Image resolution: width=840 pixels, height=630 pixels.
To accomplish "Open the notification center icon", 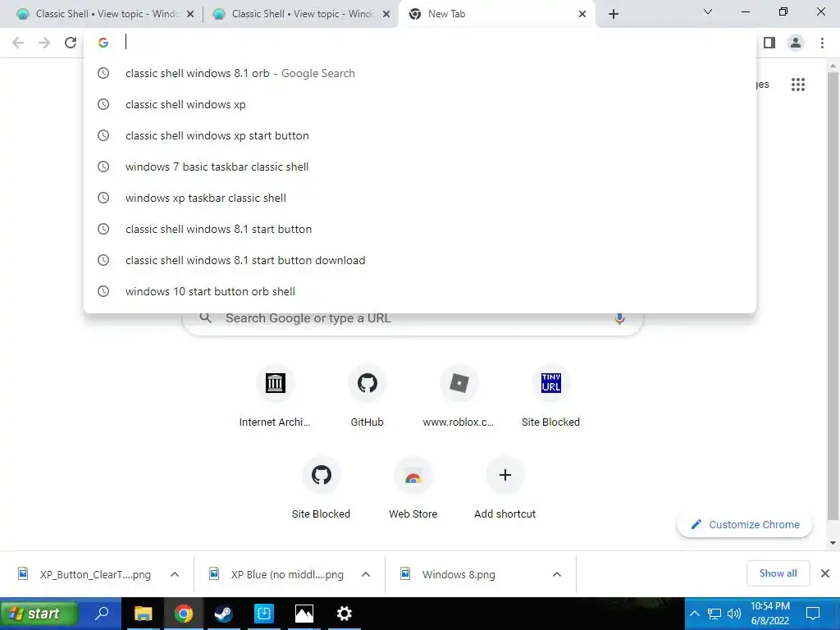I will coord(813,614).
